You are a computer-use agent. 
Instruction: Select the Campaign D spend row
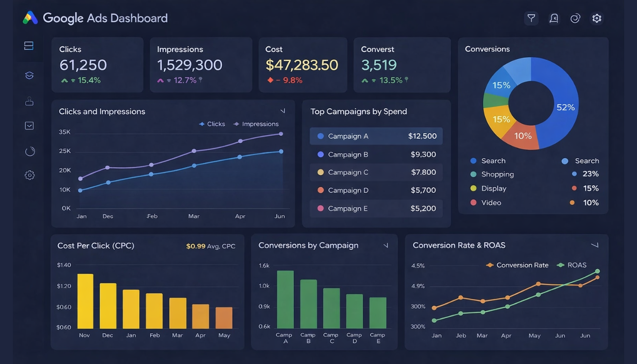(376, 191)
